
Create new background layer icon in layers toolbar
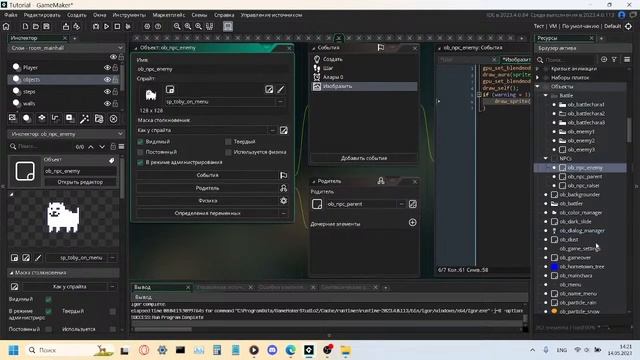tap(13, 118)
